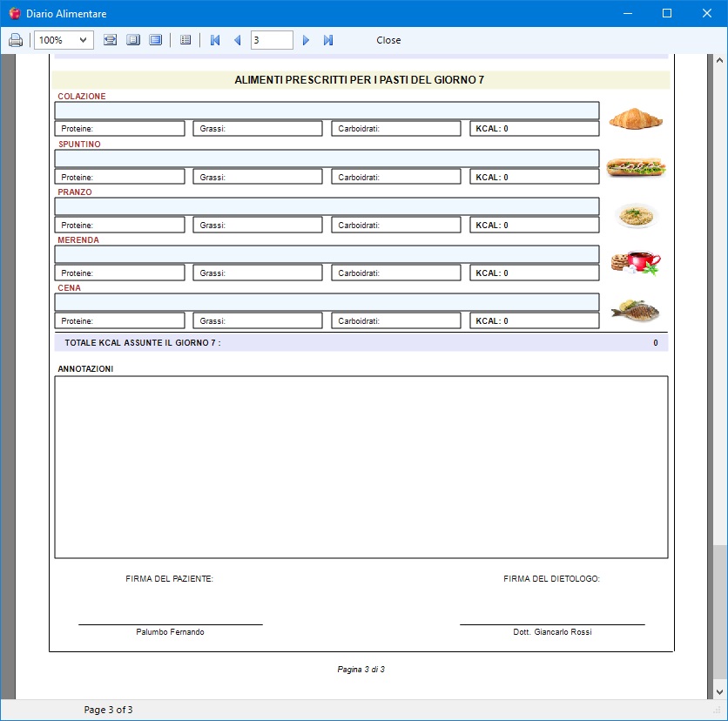This screenshot has width=728, height=721.
Task: Click the Colazione food description box
Action: [x=327, y=111]
